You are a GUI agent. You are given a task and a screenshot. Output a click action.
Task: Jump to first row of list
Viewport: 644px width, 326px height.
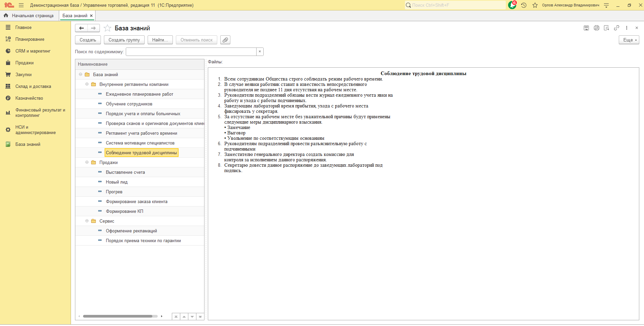[176, 317]
